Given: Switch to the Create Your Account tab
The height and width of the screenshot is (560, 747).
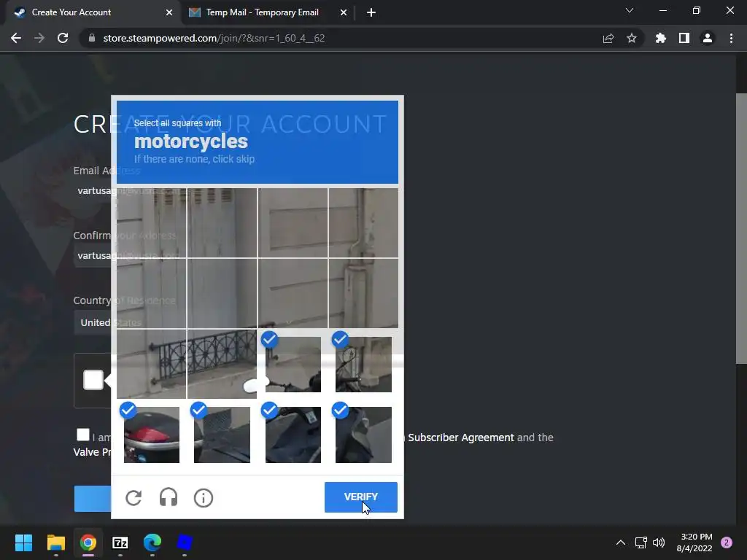Looking at the screenshot, I should [91, 12].
